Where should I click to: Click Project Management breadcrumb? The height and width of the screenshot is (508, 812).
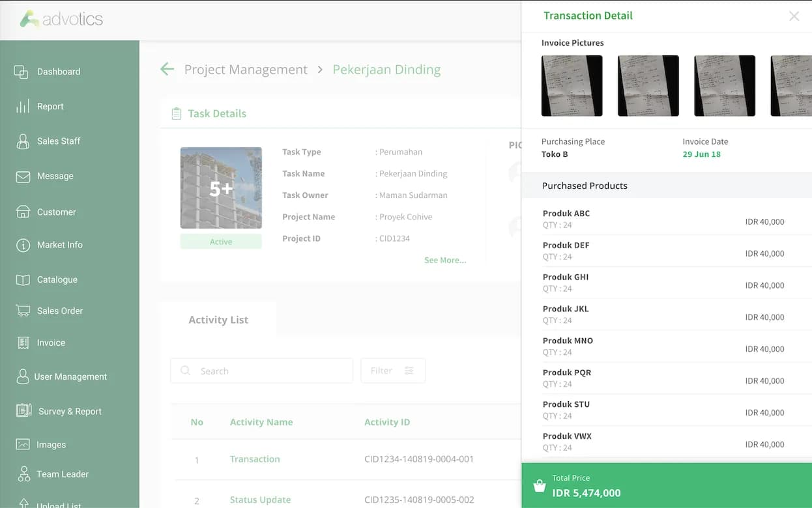pyautogui.click(x=246, y=70)
